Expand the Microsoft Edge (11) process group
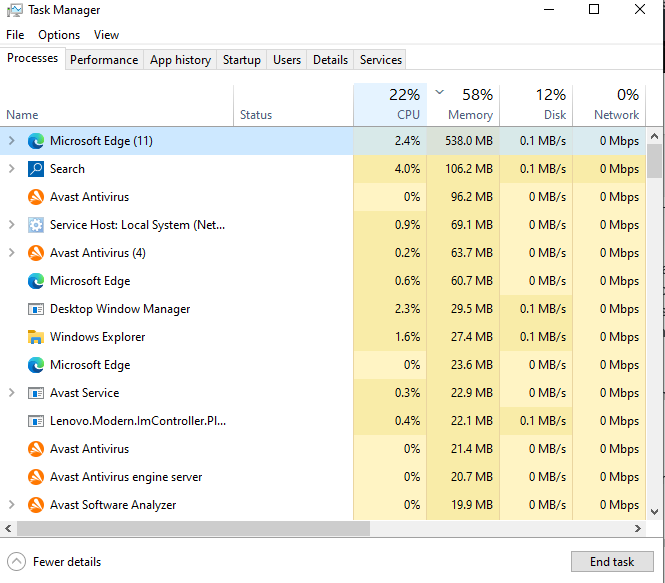665x583 pixels. click(12, 141)
